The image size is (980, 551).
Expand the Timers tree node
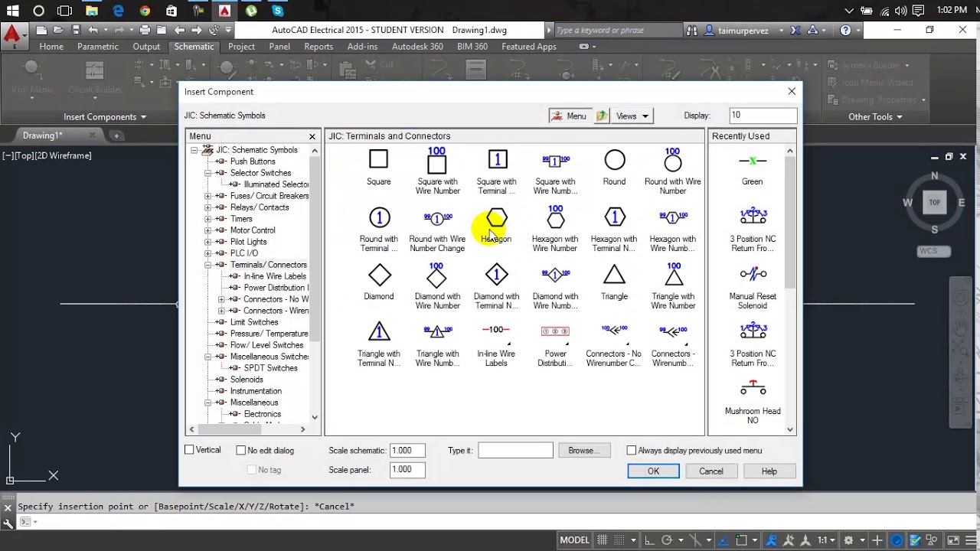[207, 219]
